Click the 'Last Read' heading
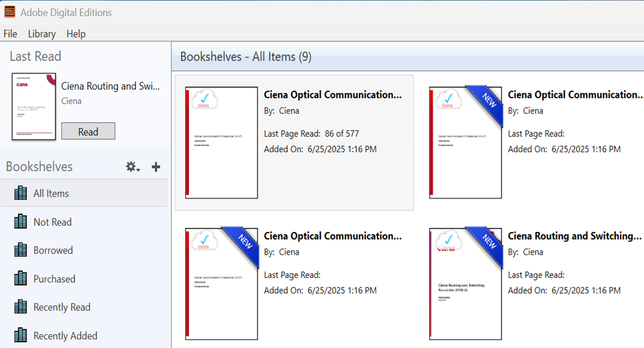Screen dimensions: 644x348 [x=35, y=56]
